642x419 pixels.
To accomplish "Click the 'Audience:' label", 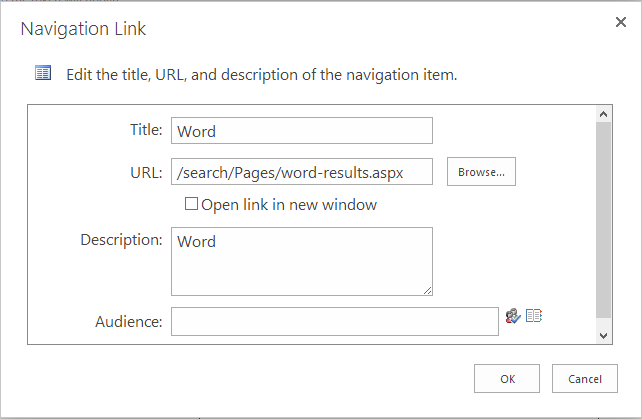I will coord(129,322).
